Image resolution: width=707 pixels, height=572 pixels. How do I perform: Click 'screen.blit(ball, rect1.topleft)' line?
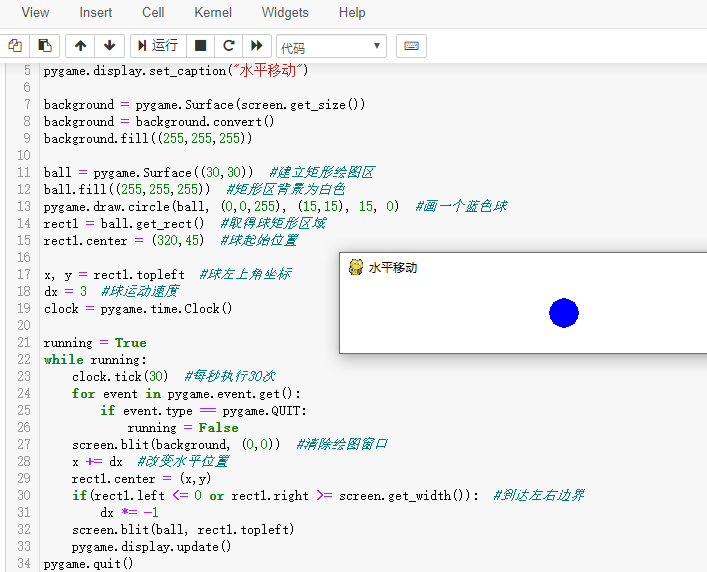click(183, 530)
